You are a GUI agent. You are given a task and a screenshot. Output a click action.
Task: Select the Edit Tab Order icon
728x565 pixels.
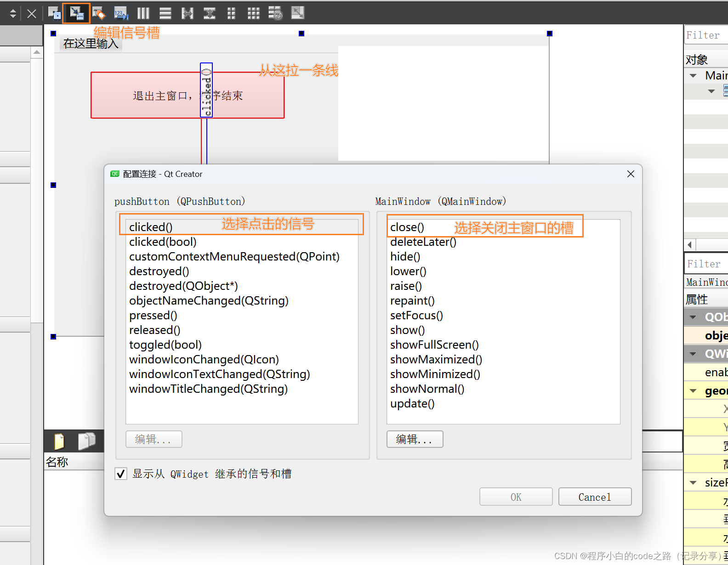[x=121, y=13]
